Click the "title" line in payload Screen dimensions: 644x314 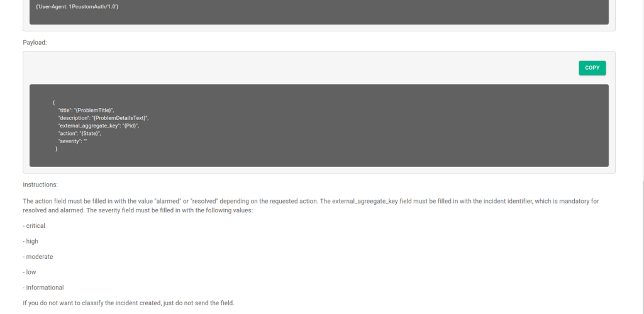pos(86,111)
